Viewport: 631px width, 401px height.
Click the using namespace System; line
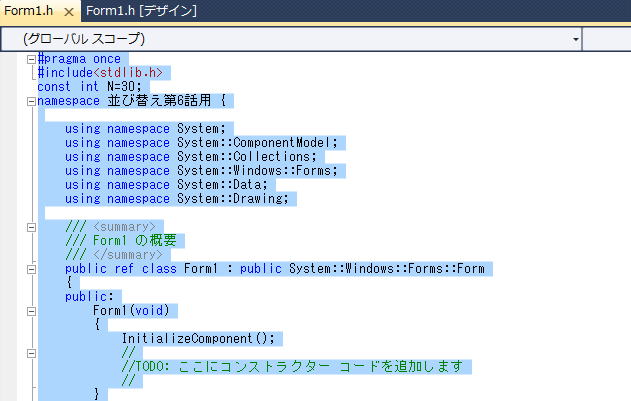click(145, 129)
